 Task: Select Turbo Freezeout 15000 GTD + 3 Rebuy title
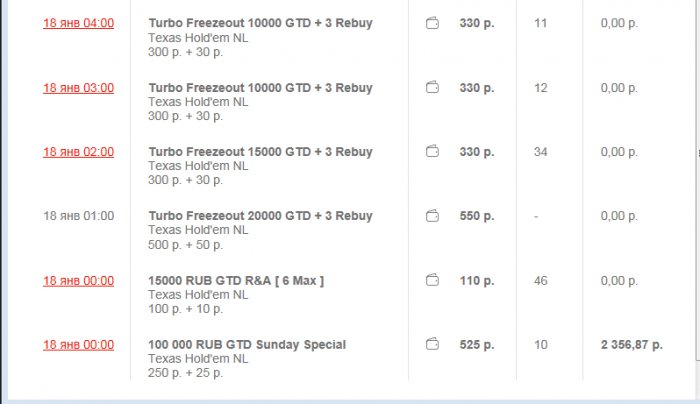pyautogui.click(x=260, y=152)
